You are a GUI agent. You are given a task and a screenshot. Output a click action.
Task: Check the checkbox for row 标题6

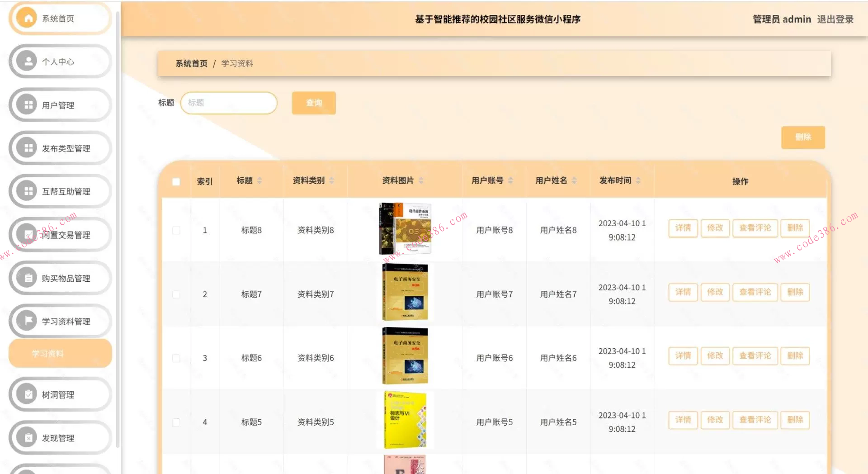pyautogui.click(x=175, y=358)
